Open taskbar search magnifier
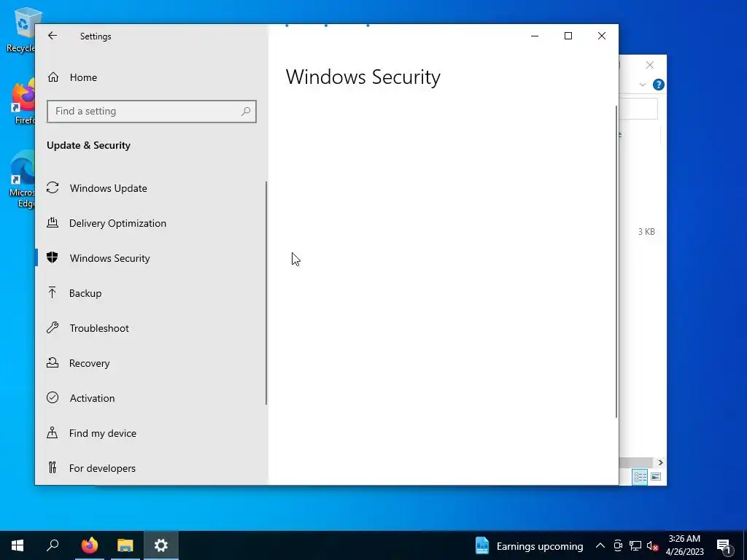 [x=53, y=545]
